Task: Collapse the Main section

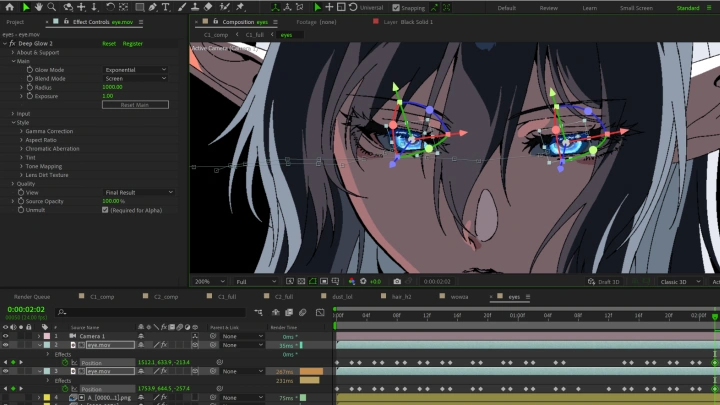Action: tap(13, 61)
